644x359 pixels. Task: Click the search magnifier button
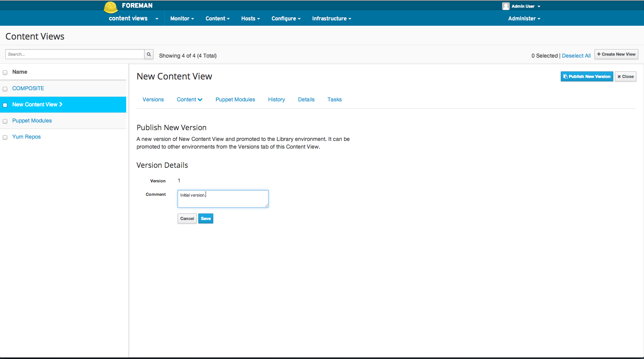click(149, 54)
